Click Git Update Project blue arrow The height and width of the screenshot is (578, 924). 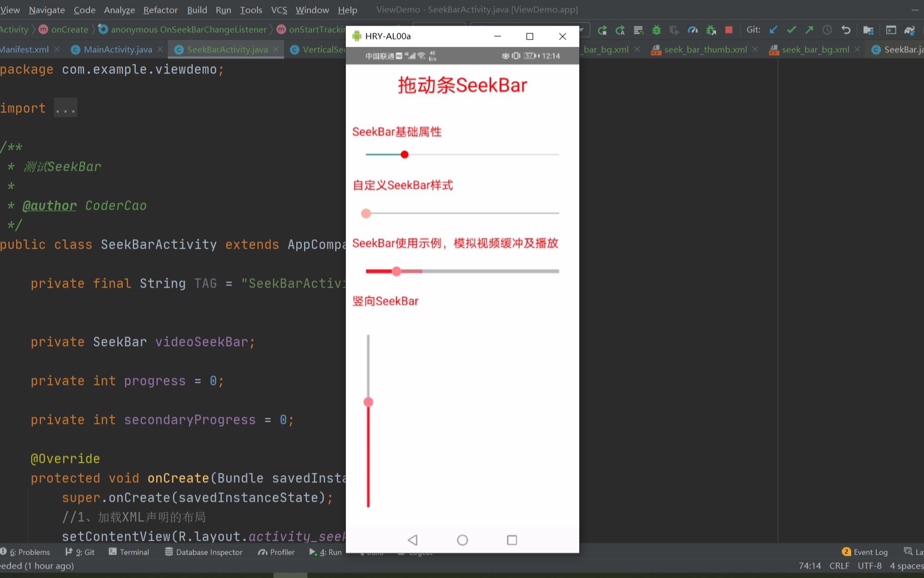tap(773, 30)
